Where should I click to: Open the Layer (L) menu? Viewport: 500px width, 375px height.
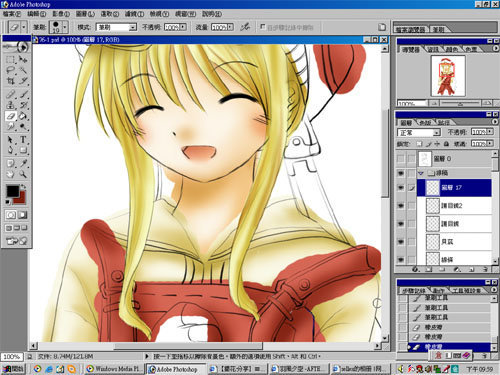click(85, 14)
